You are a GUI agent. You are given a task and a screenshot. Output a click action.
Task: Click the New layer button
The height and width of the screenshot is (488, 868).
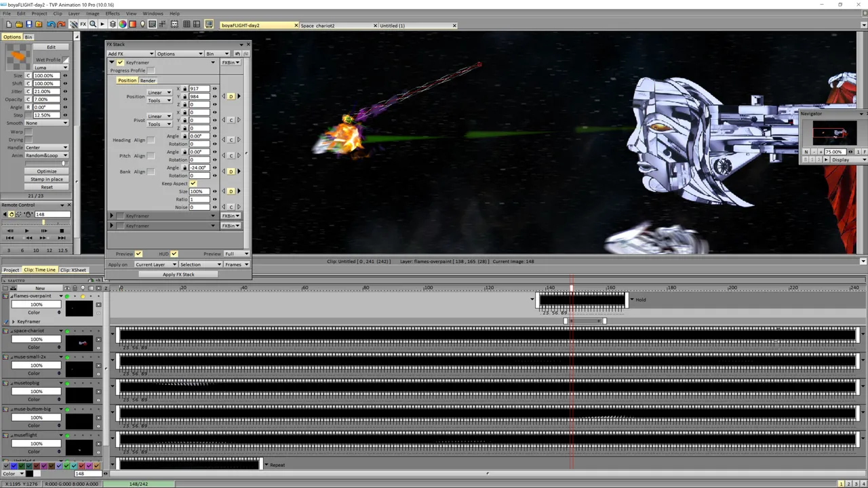(40, 288)
